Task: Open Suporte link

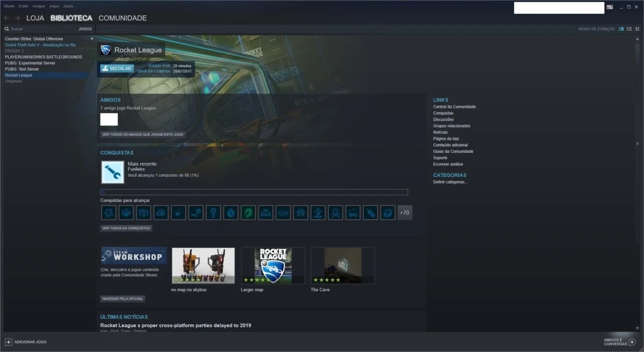Action: (440, 158)
